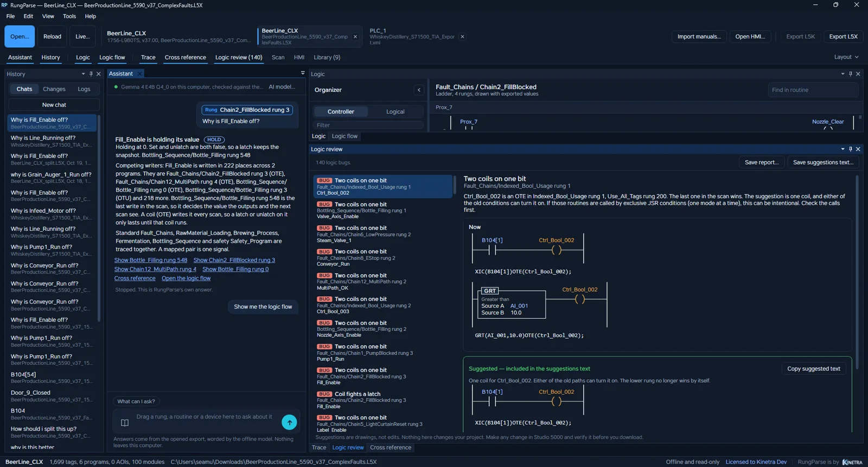Click the Export L5X button
The height and width of the screenshot is (467, 868).
[843, 37]
